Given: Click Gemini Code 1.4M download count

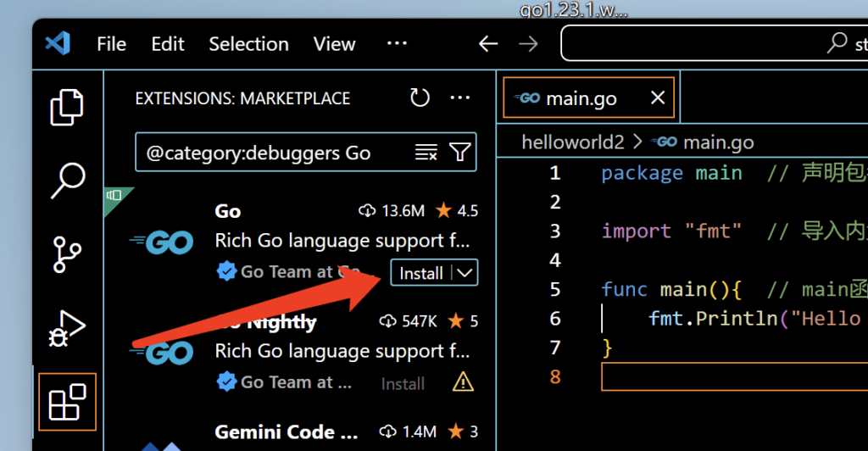Looking at the screenshot, I should (x=409, y=432).
